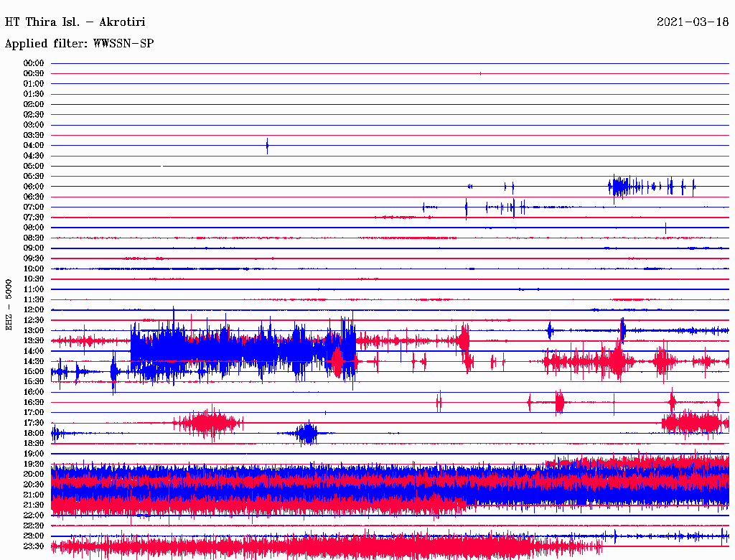Click the 21:00 time label
Viewport: 735px width, 560px height.
pyautogui.click(x=34, y=495)
